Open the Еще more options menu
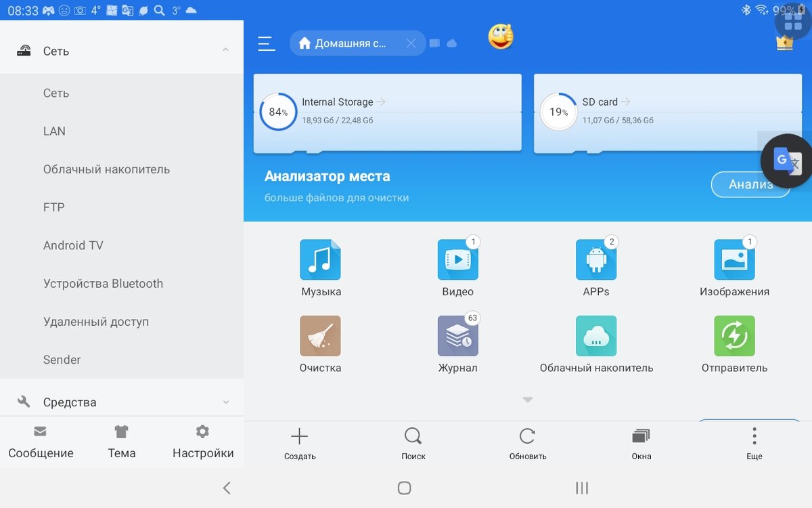Viewport: 812px width, 508px height. click(x=754, y=444)
